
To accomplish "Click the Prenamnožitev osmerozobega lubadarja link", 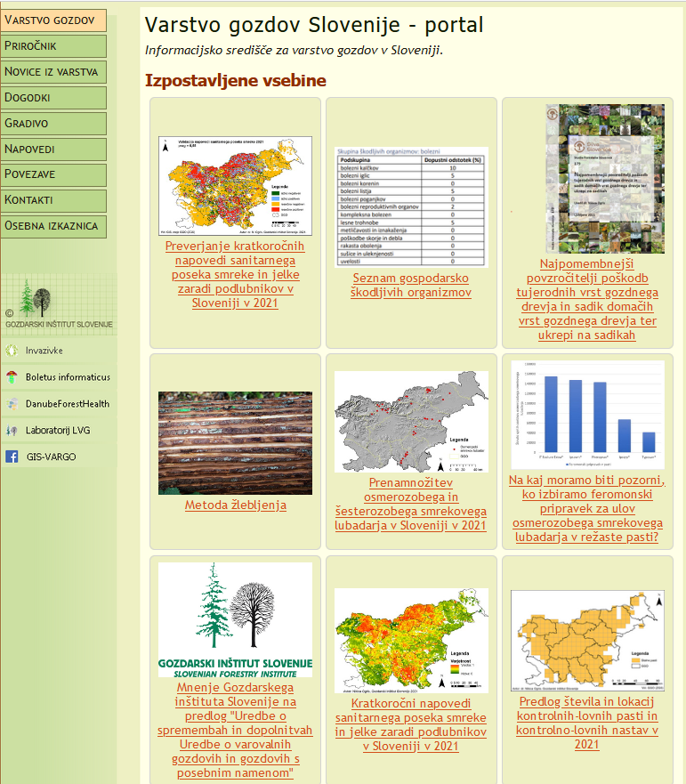I will [411, 505].
